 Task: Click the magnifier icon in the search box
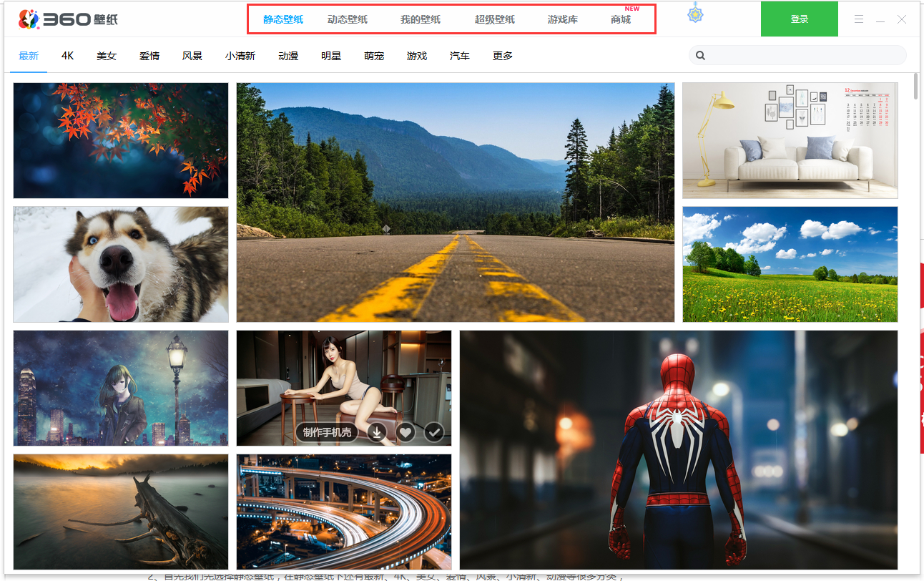coord(701,55)
